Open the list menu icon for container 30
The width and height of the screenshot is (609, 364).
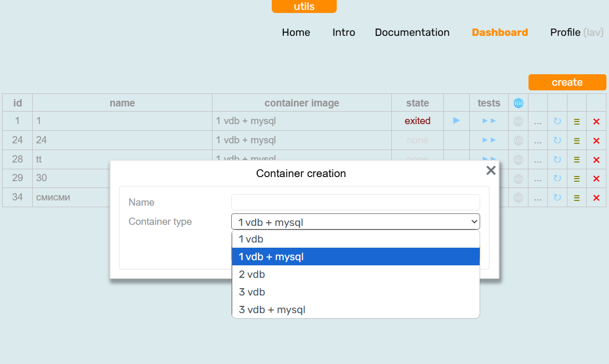[x=576, y=179]
